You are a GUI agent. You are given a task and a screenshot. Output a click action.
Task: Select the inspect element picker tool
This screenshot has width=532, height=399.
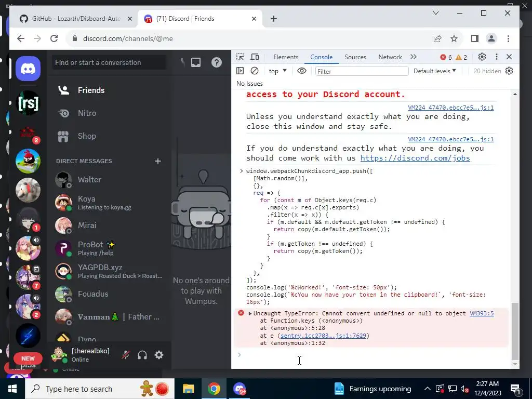pos(240,57)
